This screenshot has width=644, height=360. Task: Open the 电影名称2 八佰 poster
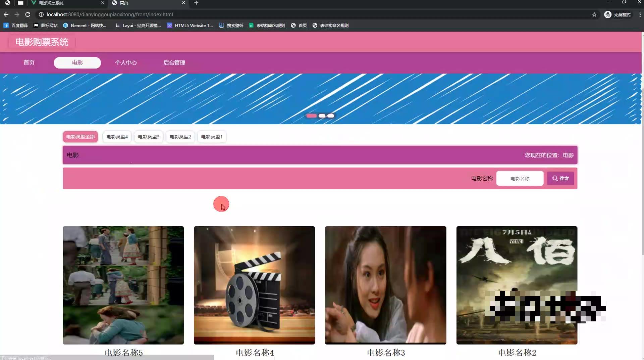[x=517, y=285]
